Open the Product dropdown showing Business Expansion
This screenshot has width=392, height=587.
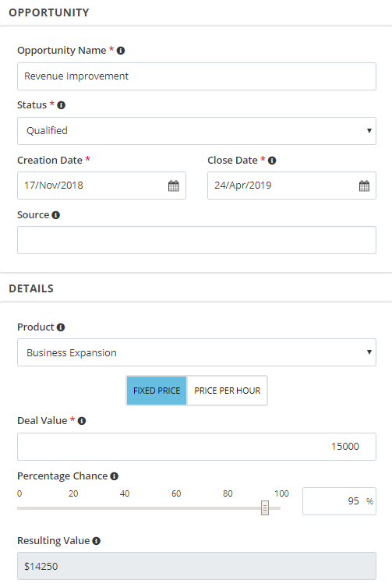pyautogui.click(x=196, y=352)
